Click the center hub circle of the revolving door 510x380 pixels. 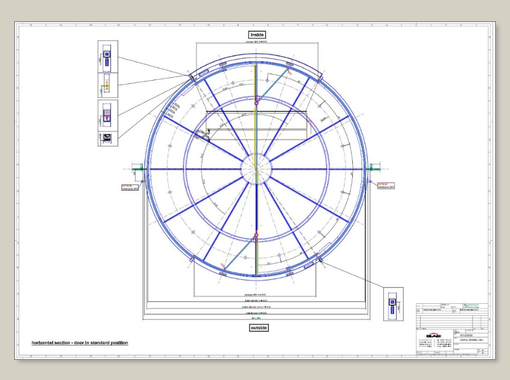(256, 169)
